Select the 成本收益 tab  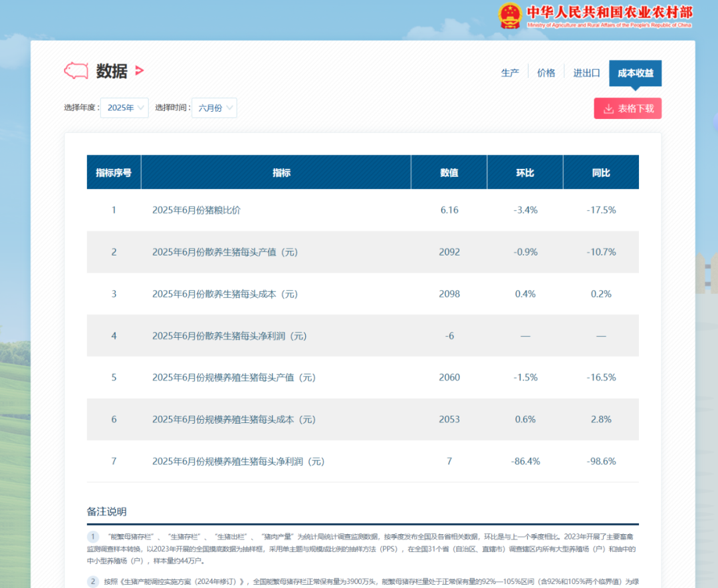[x=635, y=73]
